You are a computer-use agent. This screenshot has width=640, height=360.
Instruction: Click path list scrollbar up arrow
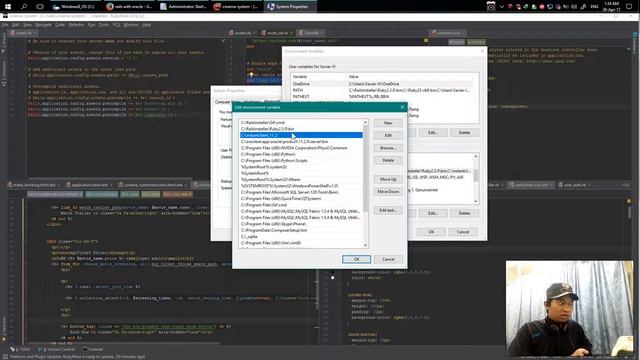(365, 122)
